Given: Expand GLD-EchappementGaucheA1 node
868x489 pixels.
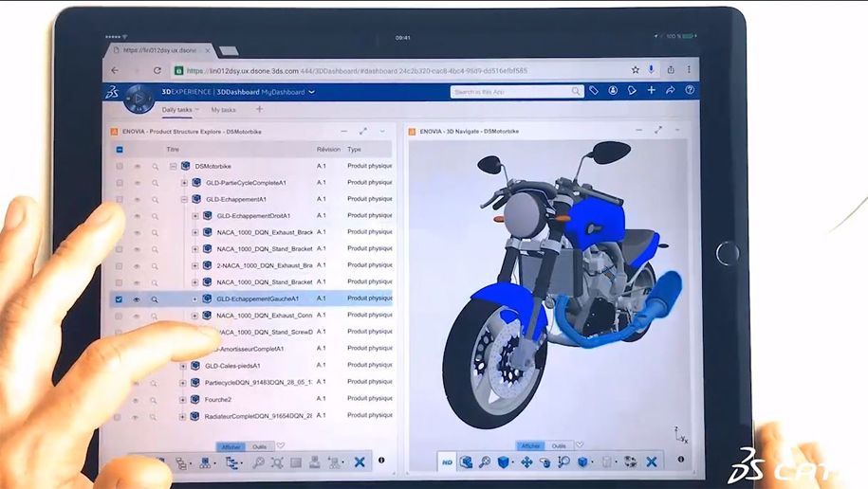Looking at the screenshot, I should [194, 299].
